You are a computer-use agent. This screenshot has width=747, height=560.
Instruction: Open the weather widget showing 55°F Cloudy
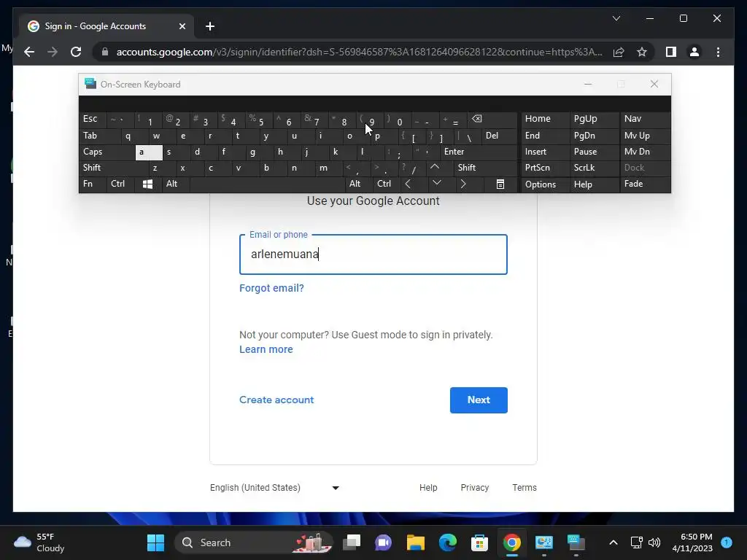(39, 542)
